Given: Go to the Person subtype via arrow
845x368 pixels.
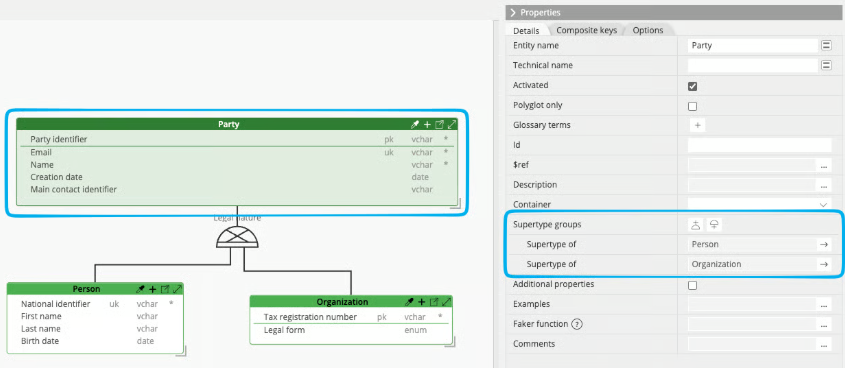Looking at the screenshot, I should [x=823, y=245].
